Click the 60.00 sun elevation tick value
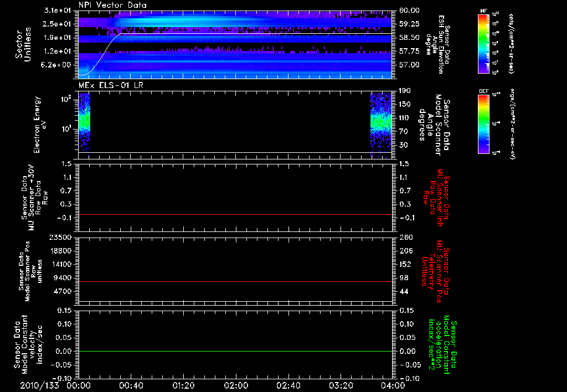 (x=409, y=11)
